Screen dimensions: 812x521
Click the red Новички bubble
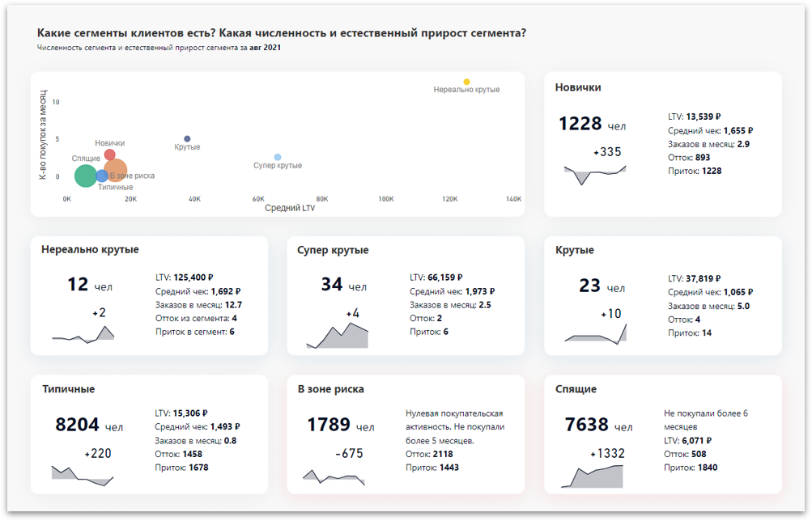(109, 155)
